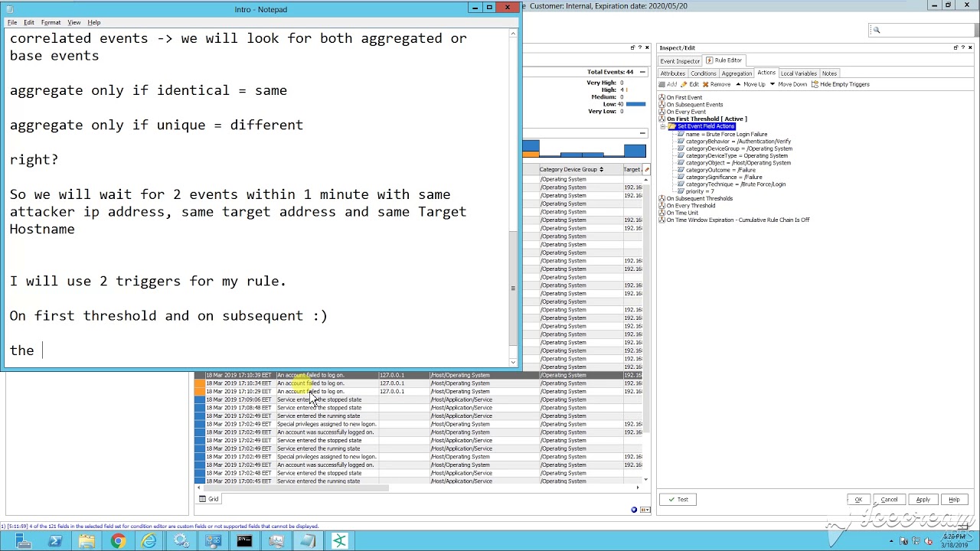This screenshot has width=980, height=551.
Task: Click the column edit pencil icon
Action: tap(647, 169)
